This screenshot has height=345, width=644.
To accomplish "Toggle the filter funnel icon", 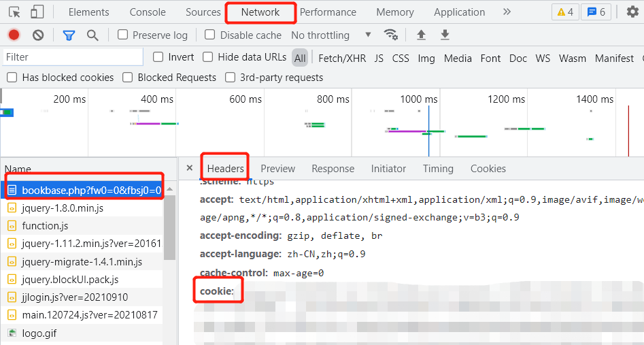I will point(69,36).
